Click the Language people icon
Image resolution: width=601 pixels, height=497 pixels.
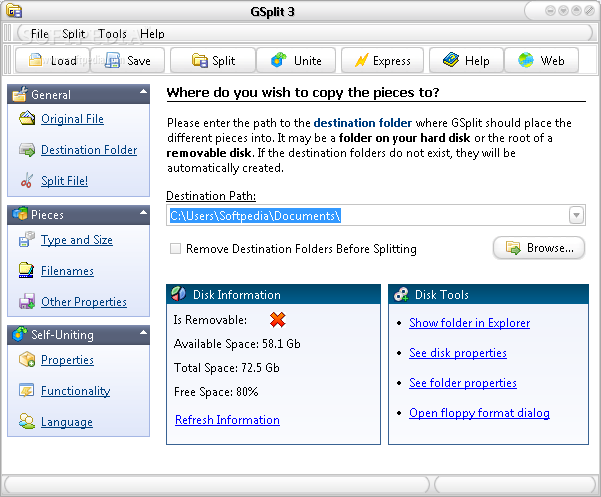click(x=27, y=422)
